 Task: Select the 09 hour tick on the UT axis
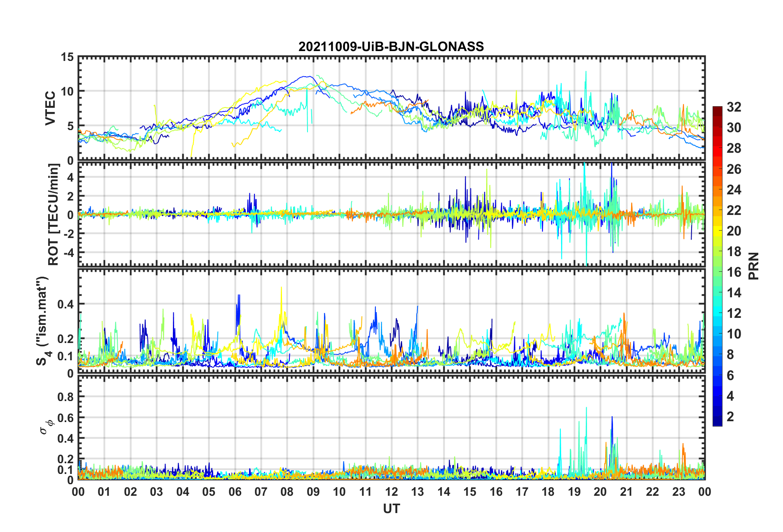313,492
